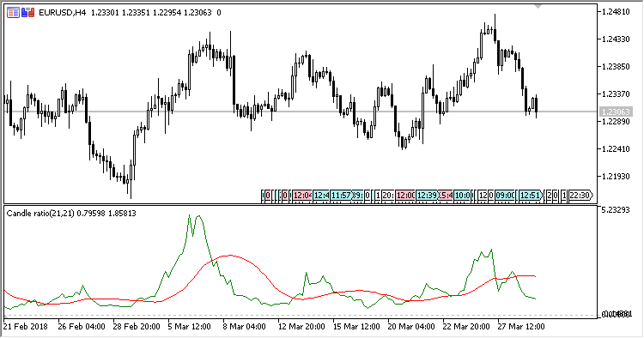The image size is (644, 338).
Task: Click the 1.23850 price scale label
Action: [x=616, y=66]
